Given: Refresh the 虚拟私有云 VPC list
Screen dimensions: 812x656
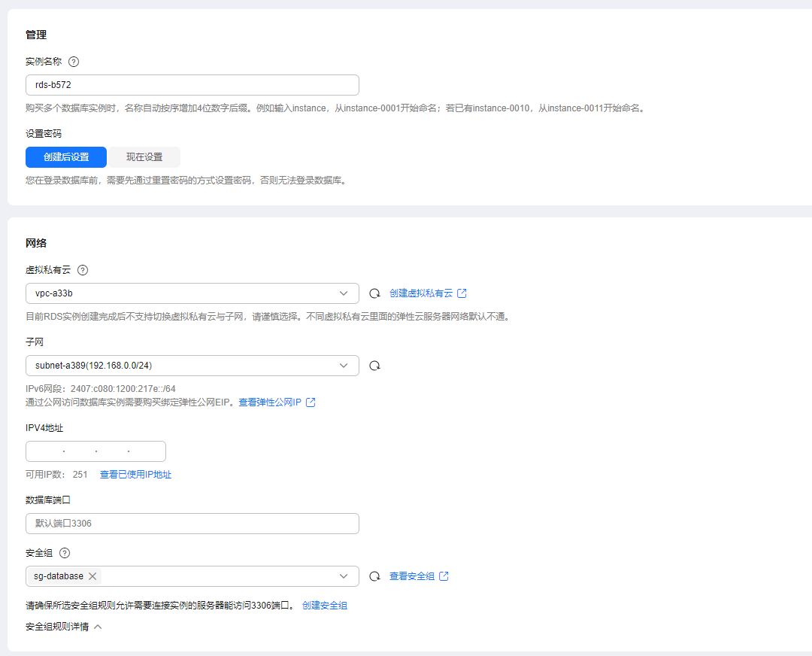Looking at the screenshot, I should [x=374, y=293].
